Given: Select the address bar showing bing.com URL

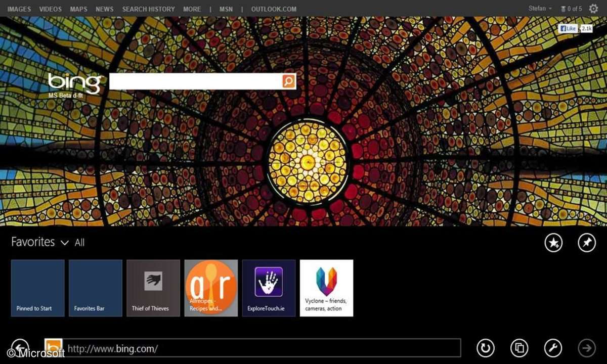Looking at the screenshot, I should coord(263,348).
